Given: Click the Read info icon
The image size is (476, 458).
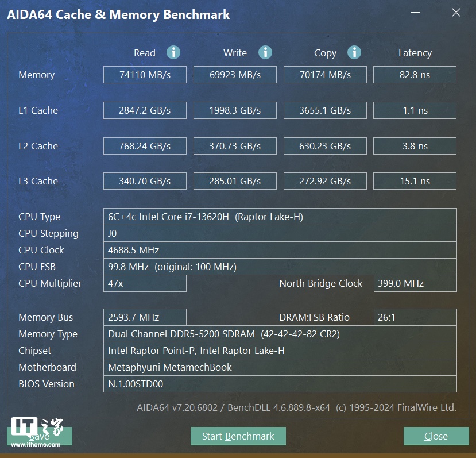Looking at the screenshot, I should coord(173,53).
